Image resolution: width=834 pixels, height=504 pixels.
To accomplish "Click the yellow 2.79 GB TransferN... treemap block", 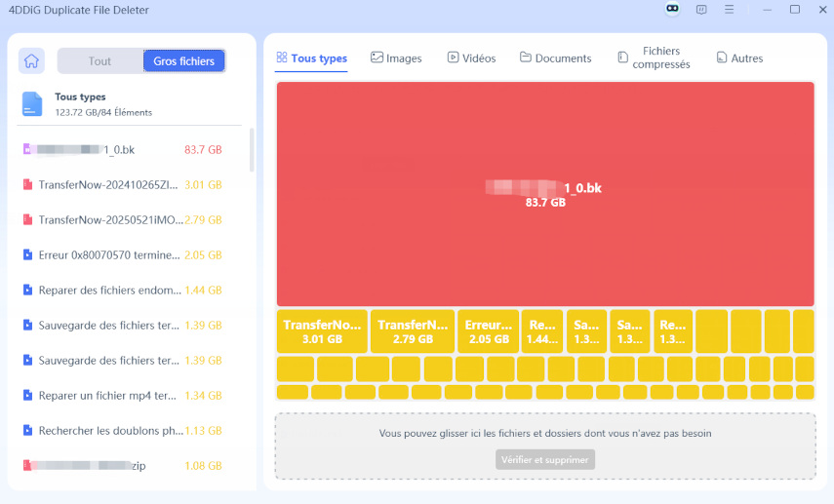I will click(413, 331).
